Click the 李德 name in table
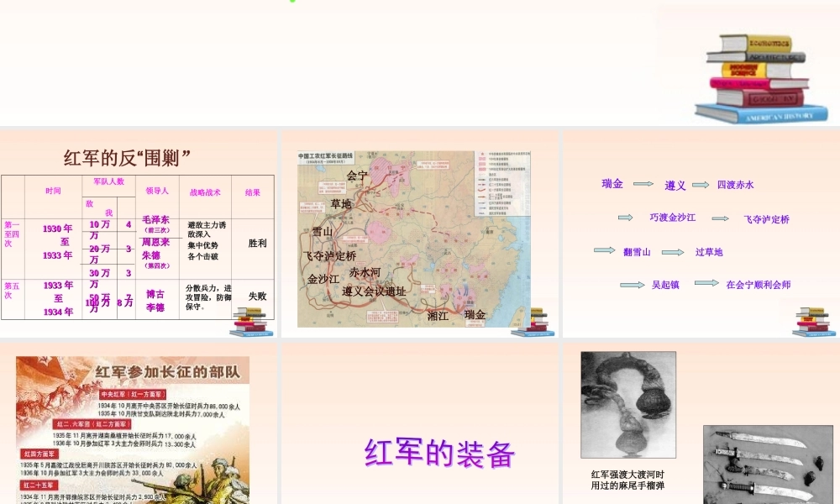 (x=155, y=307)
